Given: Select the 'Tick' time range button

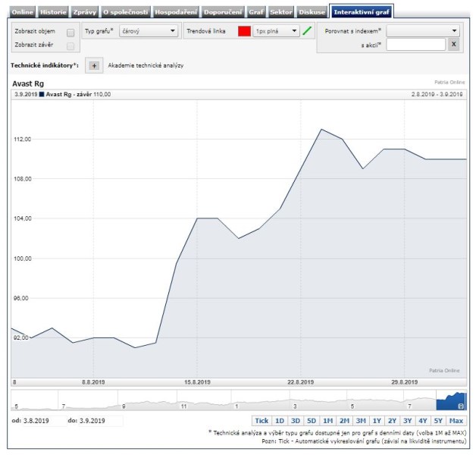Looking at the screenshot, I should click(261, 420).
